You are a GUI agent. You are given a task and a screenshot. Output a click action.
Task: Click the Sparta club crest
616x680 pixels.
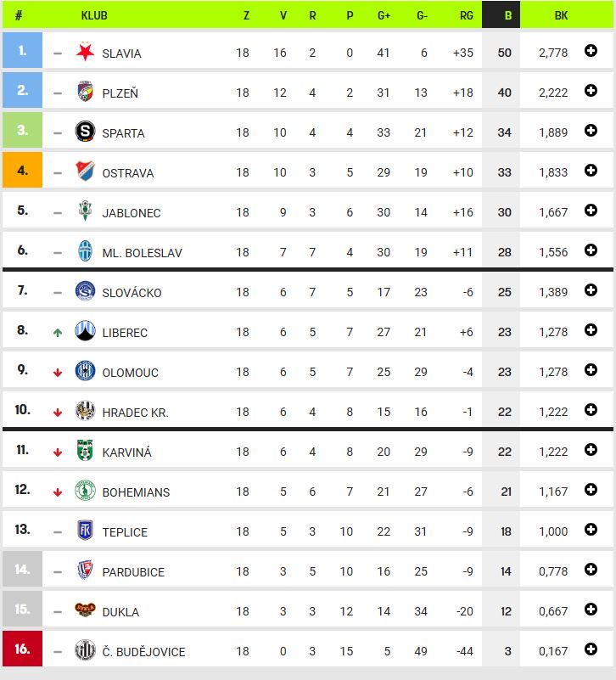pyautogui.click(x=85, y=131)
